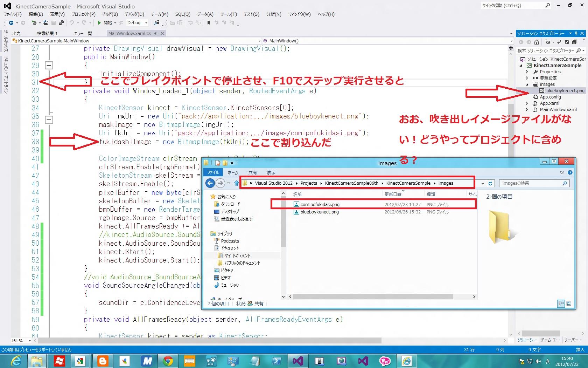
Task: Expand the Properties node in Solution Explorer
Action: pos(527,72)
